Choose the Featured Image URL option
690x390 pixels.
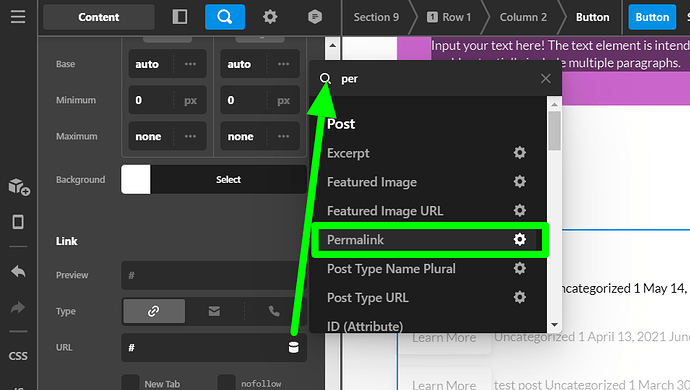385,211
